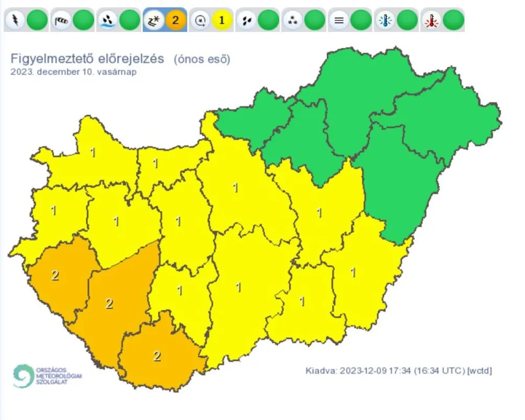Select the red thermometer heat warning icon
525x420 pixels.
(431, 21)
